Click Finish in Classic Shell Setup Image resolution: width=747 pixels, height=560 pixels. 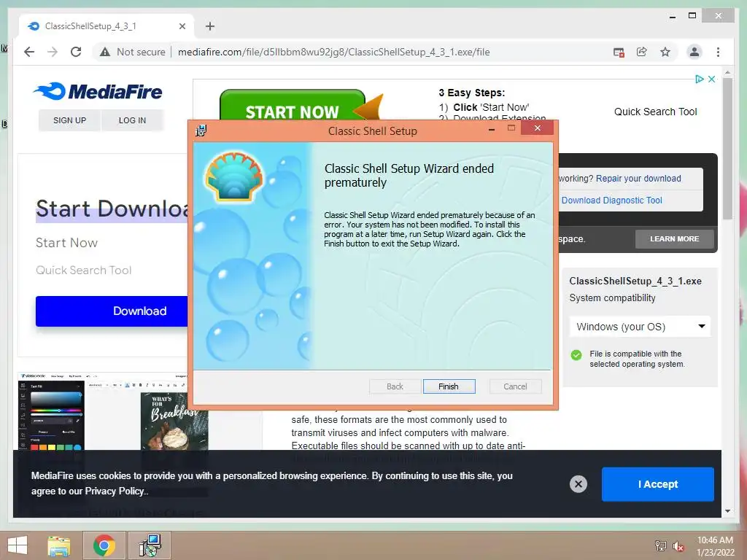coord(449,386)
